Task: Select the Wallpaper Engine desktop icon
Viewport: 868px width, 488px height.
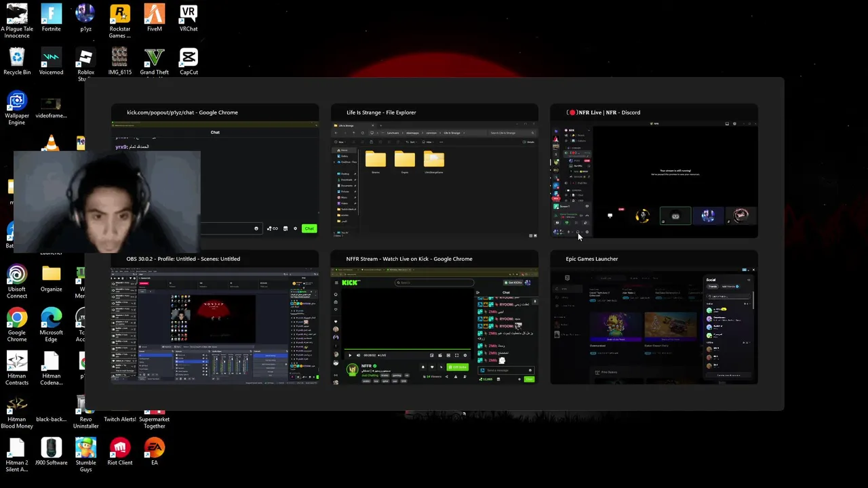Action: [x=17, y=108]
